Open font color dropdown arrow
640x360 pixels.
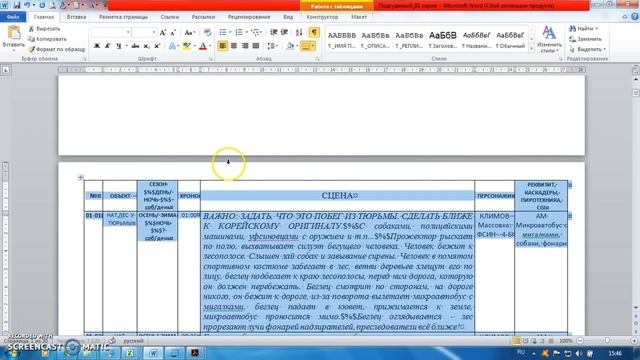click(210, 46)
